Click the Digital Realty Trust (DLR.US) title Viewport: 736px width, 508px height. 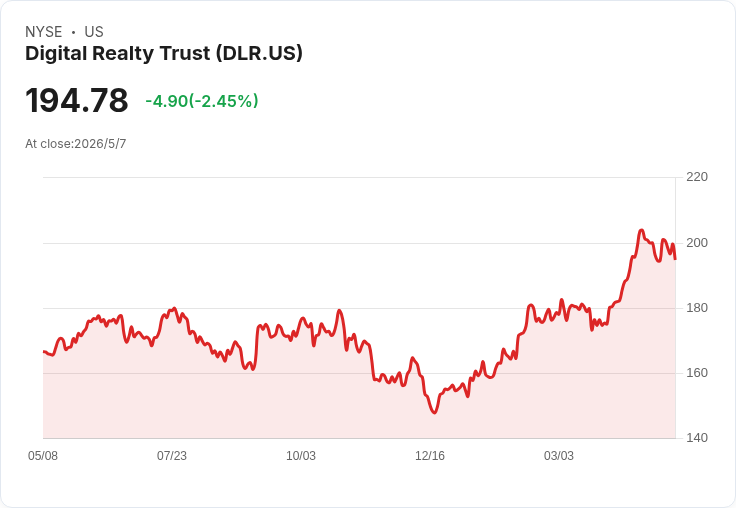tap(164, 54)
